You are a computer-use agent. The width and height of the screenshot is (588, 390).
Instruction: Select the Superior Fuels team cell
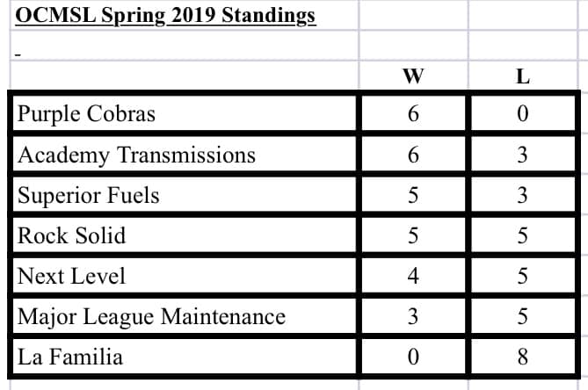(184, 195)
